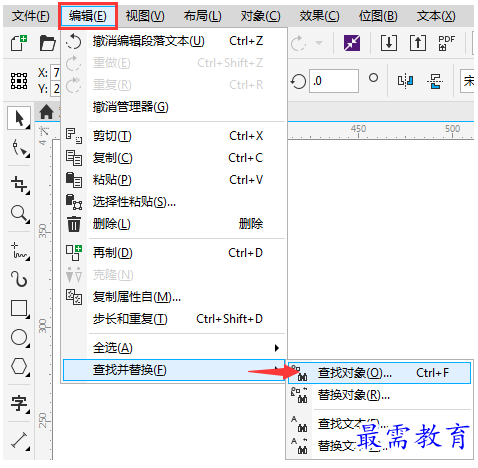This screenshot has height=468, width=478.
Task: Select the Rectangle tool
Action: click(x=20, y=309)
